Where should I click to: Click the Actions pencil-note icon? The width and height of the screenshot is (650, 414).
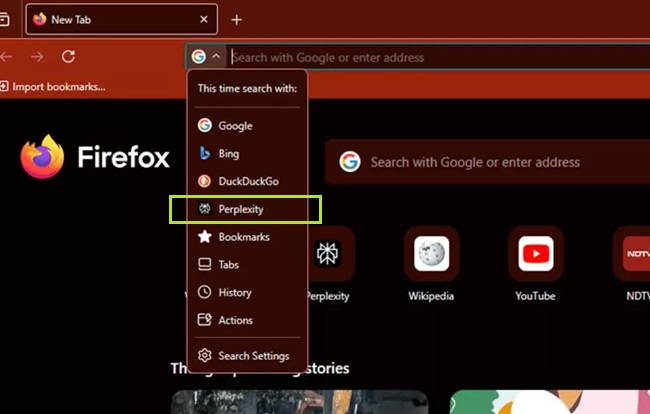[x=204, y=320]
